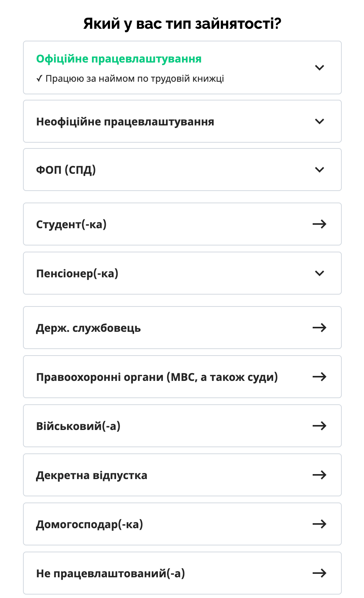Click arrow icon beside Військовий(-а)
This screenshot has height=598, width=364.
click(319, 426)
